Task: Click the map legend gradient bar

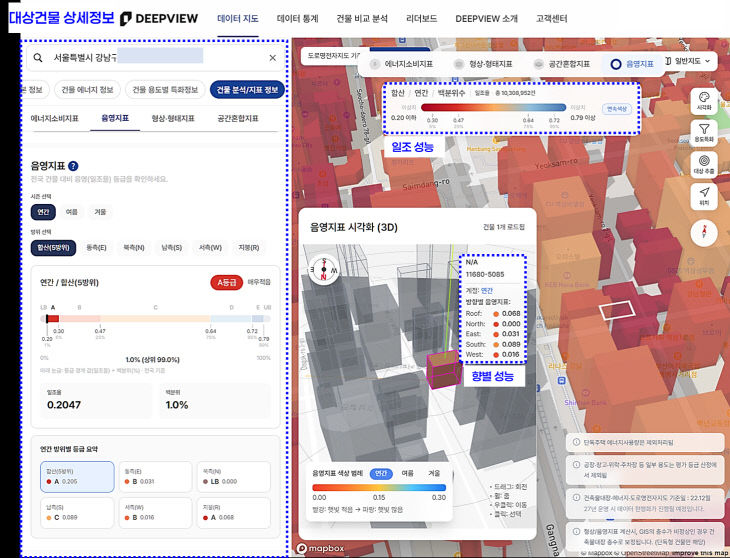Action: pos(493,107)
